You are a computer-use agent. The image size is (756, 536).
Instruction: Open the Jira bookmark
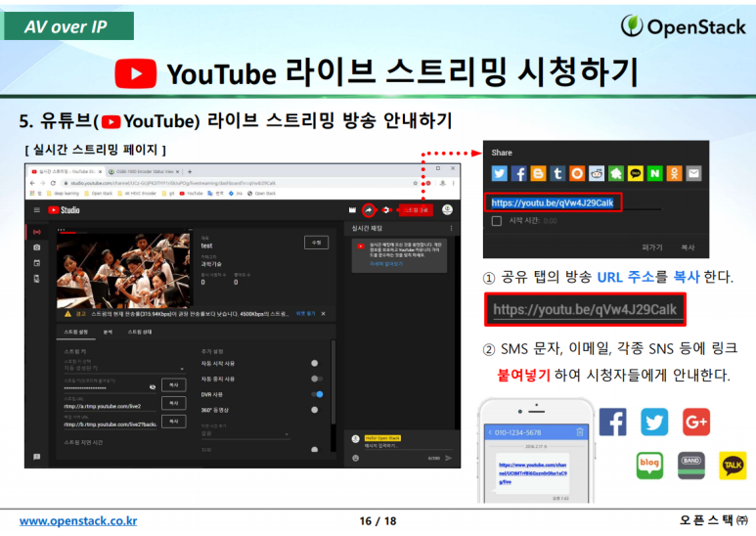coord(236,194)
